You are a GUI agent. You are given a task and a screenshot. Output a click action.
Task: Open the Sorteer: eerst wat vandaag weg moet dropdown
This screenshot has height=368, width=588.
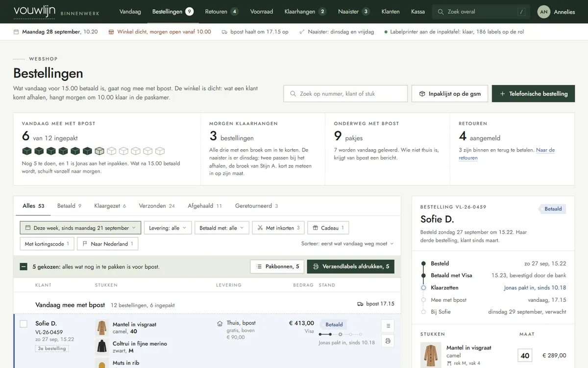[x=347, y=244]
